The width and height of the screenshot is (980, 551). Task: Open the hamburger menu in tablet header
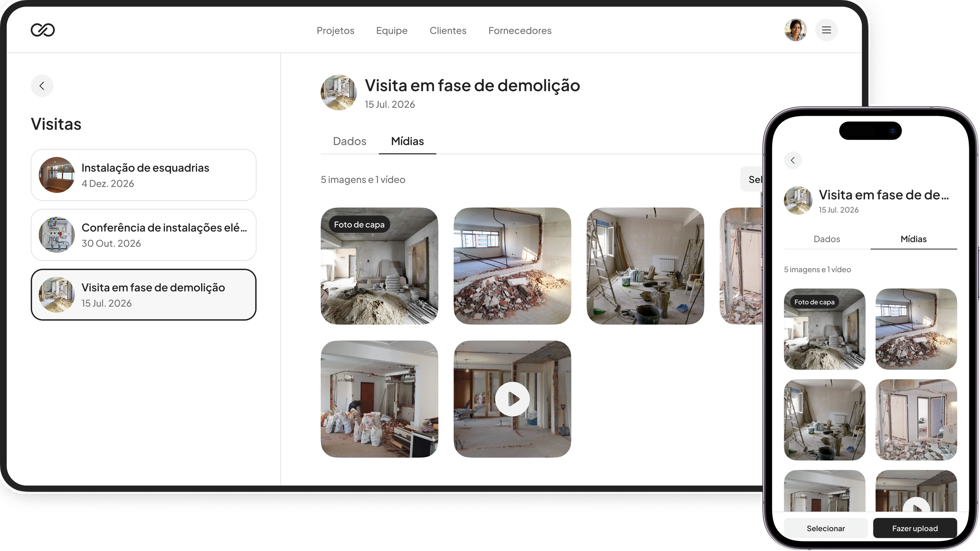click(826, 30)
